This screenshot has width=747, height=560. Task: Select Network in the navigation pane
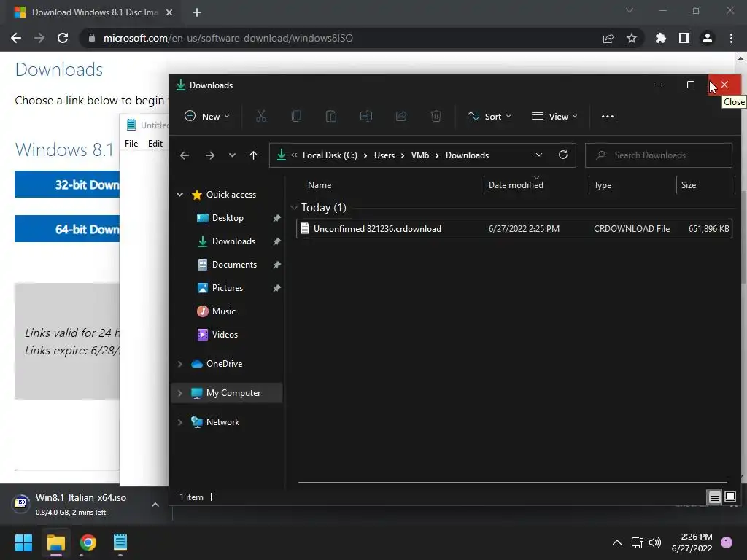222,422
